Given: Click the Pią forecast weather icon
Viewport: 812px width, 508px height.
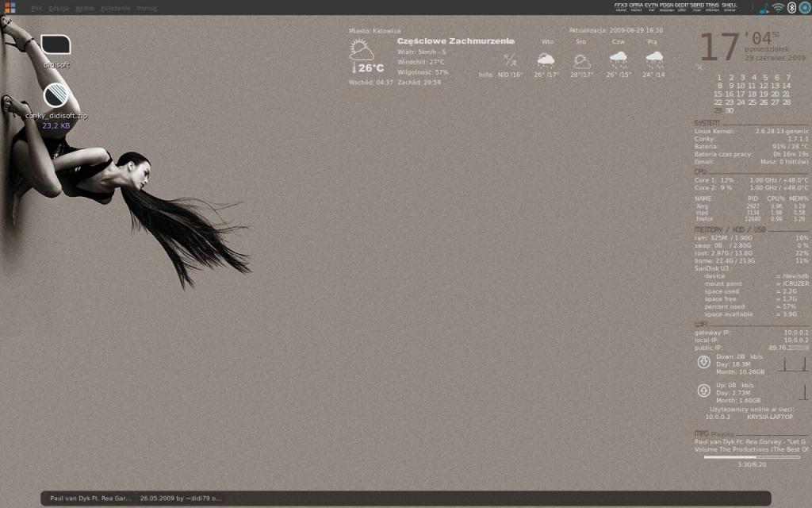Looking at the screenshot, I should click(x=654, y=60).
